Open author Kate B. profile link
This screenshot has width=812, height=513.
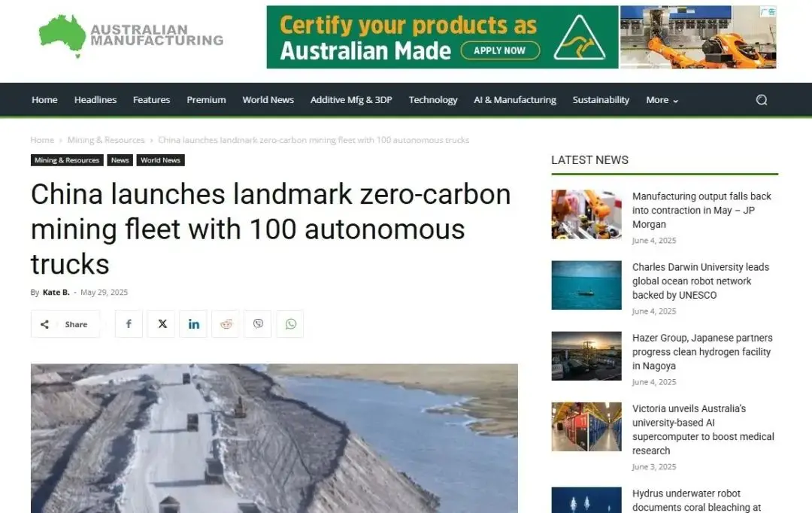coord(56,293)
